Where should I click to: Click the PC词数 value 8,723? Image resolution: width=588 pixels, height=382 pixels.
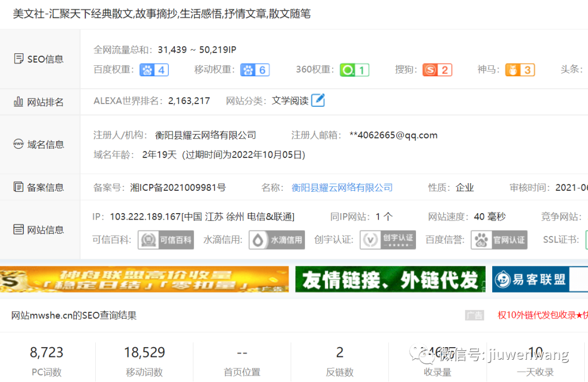46,353
